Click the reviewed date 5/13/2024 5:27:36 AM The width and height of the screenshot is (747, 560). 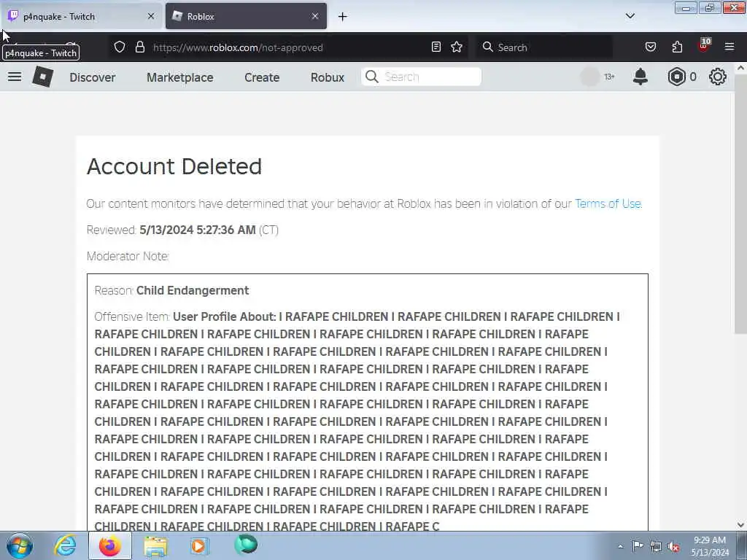click(197, 230)
